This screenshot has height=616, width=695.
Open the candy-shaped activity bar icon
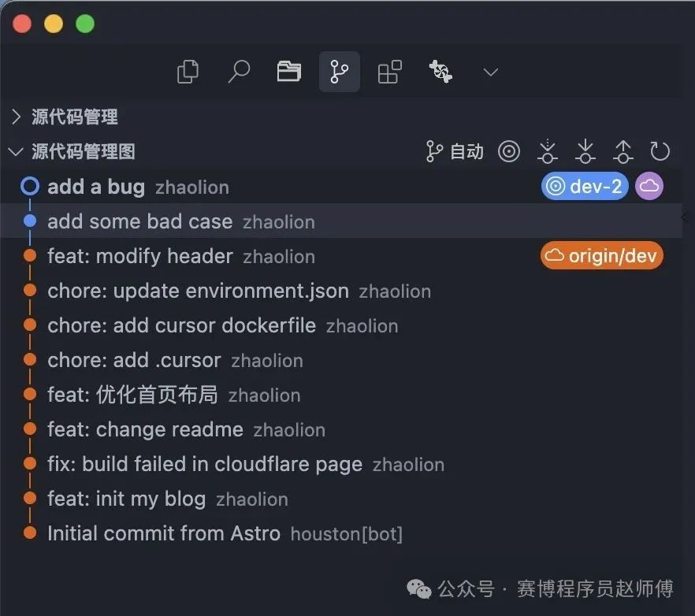(440, 72)
